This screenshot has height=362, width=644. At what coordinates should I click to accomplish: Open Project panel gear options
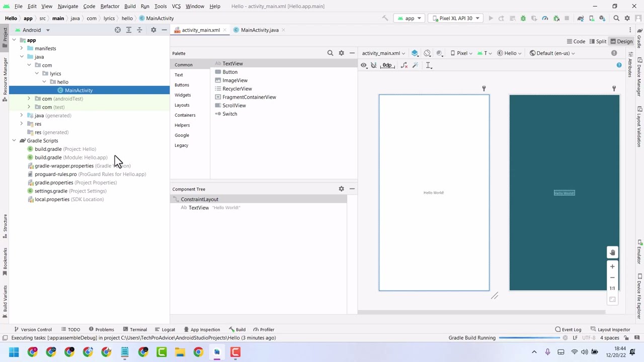153,30
